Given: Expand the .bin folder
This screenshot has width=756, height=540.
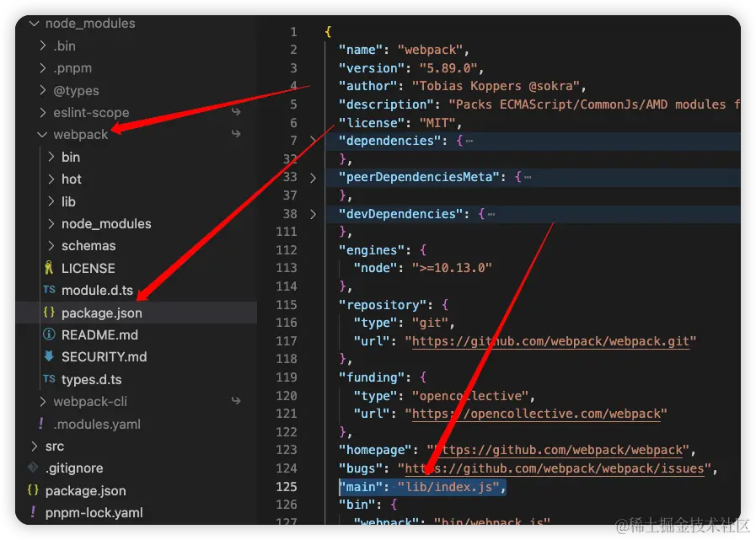Looking at the screenshot, I should (43, 45).
